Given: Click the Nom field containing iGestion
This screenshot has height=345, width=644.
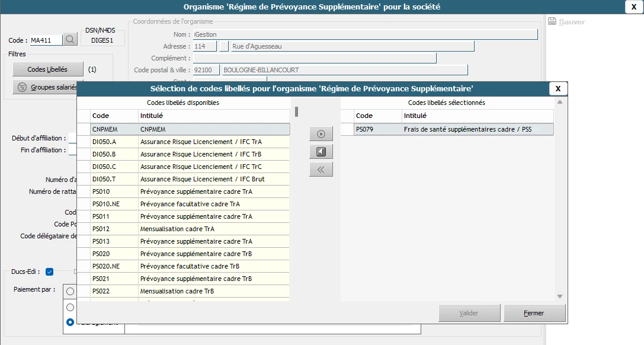Looking at the screenshot, I should coord(365,34).
